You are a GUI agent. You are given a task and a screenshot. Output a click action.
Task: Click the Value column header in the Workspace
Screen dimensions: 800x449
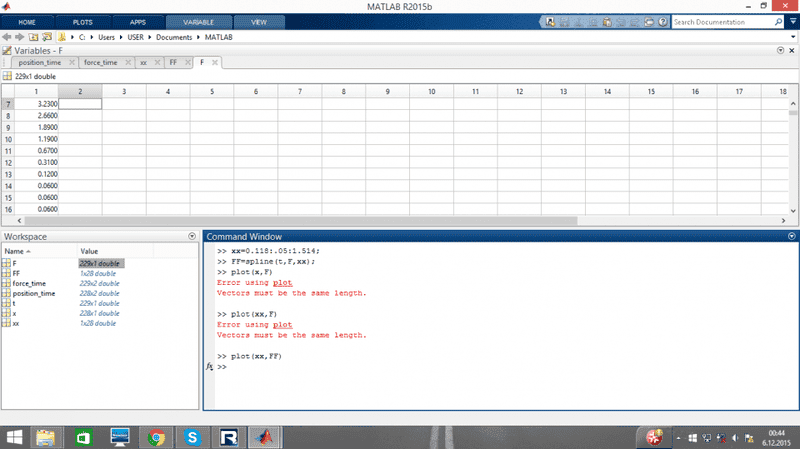(x=115, y=251)
